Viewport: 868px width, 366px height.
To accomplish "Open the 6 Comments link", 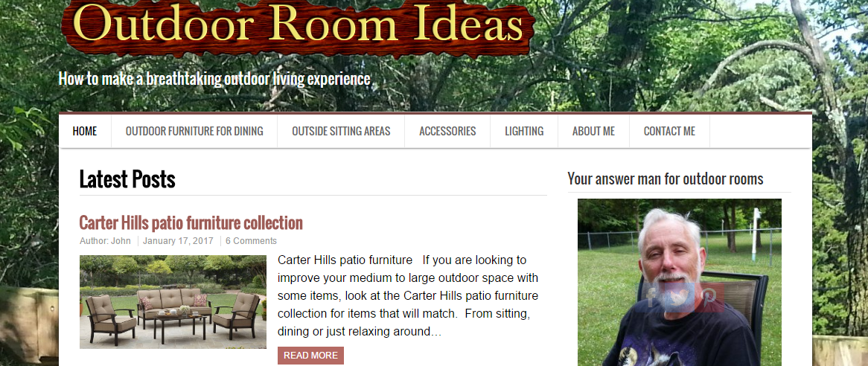I will [251, 241].
